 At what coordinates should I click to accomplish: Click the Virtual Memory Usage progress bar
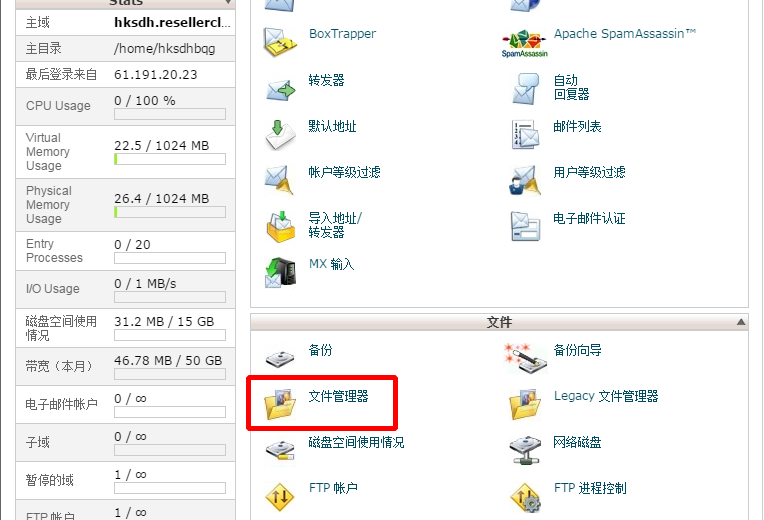170,159
